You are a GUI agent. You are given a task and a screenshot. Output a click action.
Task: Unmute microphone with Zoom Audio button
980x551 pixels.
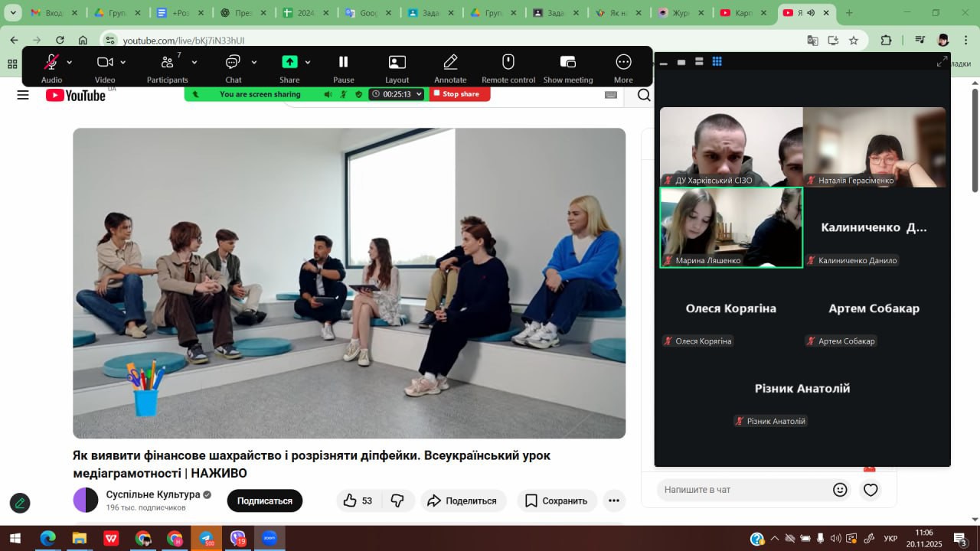pos(51,63)
